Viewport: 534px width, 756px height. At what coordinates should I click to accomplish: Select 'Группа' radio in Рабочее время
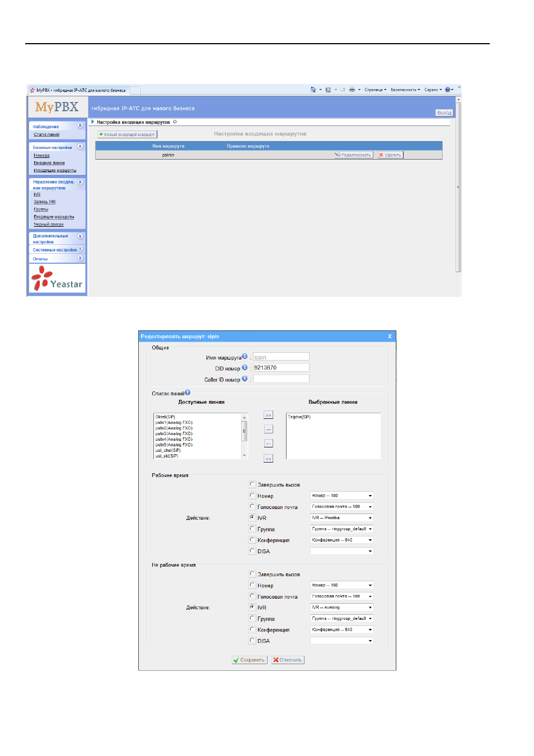pos(252,529)
